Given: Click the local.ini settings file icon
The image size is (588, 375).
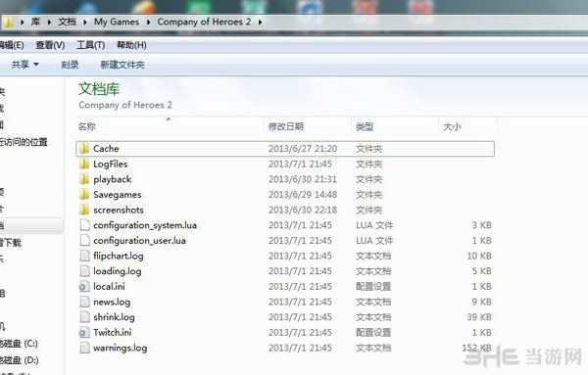Looking at the screenshot, I should tap(84, 287).
